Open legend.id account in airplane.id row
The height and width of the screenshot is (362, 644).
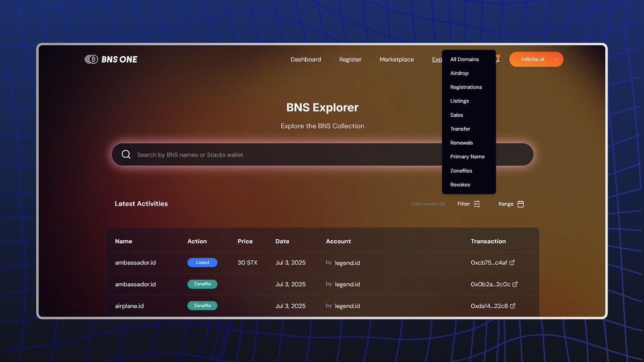(x=347, y=306)
